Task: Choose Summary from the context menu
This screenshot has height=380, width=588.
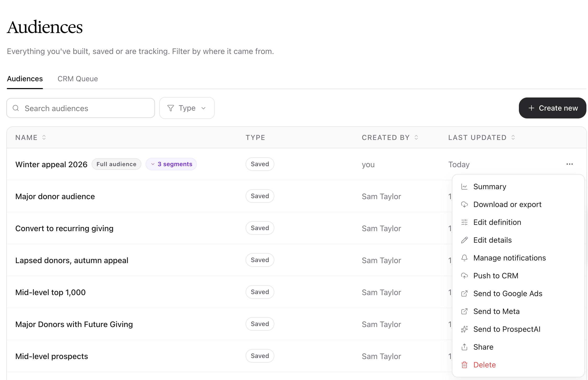Action: coord(518,187)
